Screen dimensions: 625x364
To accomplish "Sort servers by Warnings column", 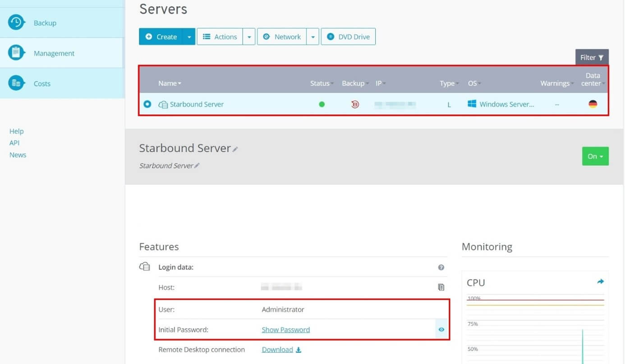I will tap(557, 83).
